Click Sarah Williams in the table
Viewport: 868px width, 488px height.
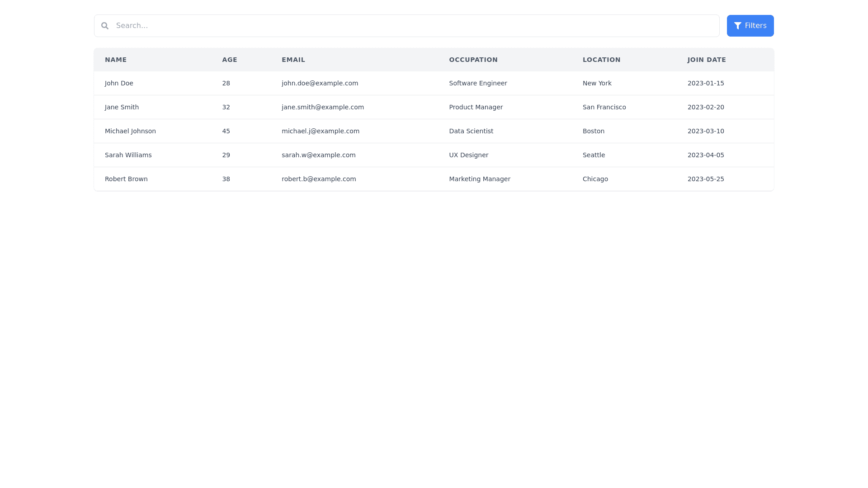point(128,155)
